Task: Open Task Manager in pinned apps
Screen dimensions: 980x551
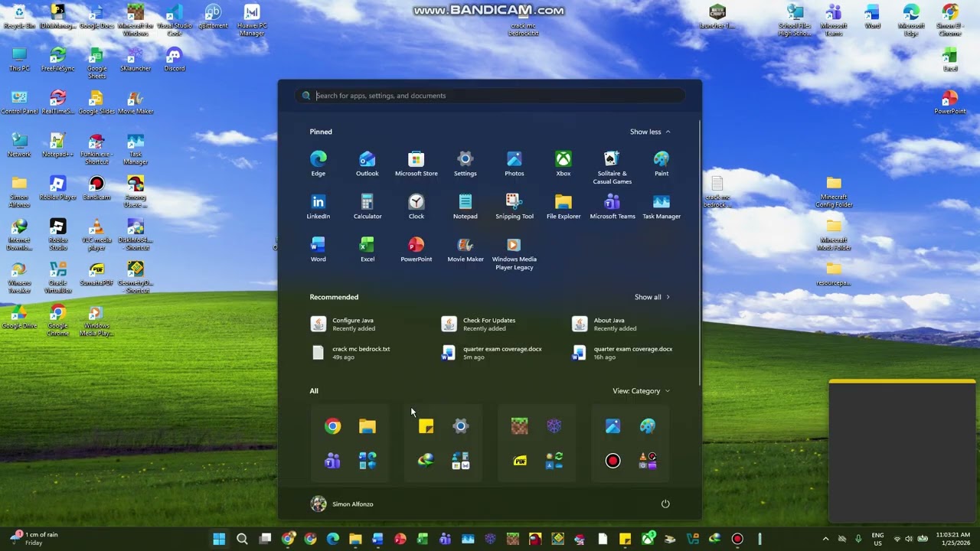Action: click(x=661, y=207)
